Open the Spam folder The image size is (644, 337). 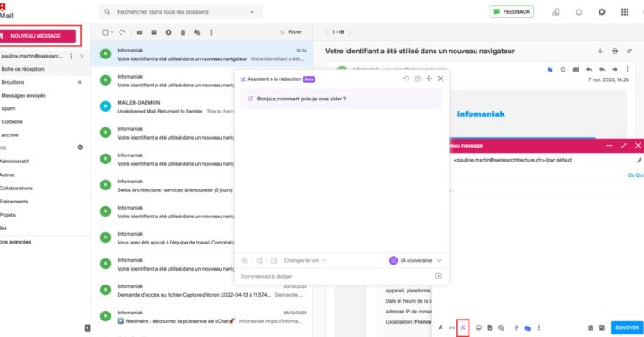(x=8, y=108)
